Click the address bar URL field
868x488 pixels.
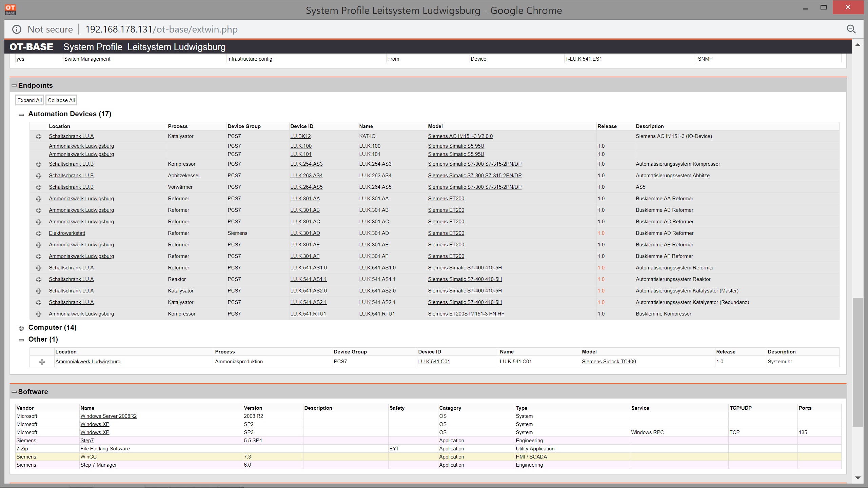tap(161, 29)
